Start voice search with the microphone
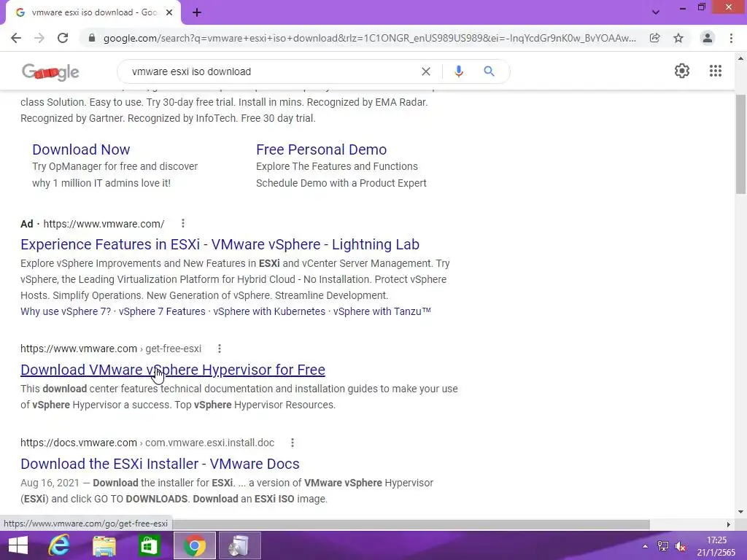Screen dimensions: 747x560 (459, 71)
